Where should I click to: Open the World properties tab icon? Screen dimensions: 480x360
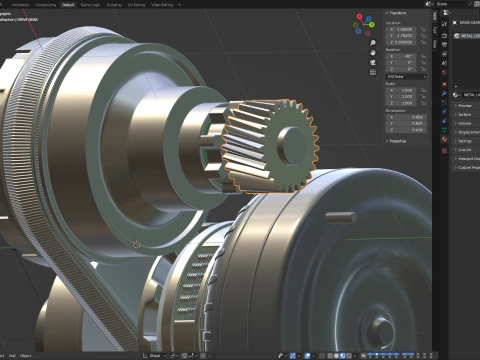coord(444,72)
